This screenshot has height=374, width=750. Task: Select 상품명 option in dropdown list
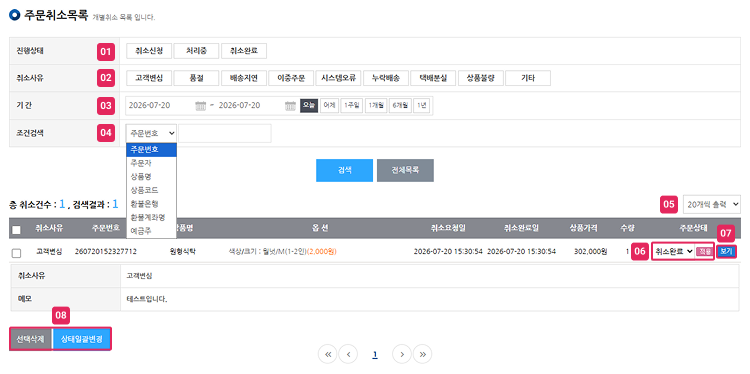click(152, 176)
